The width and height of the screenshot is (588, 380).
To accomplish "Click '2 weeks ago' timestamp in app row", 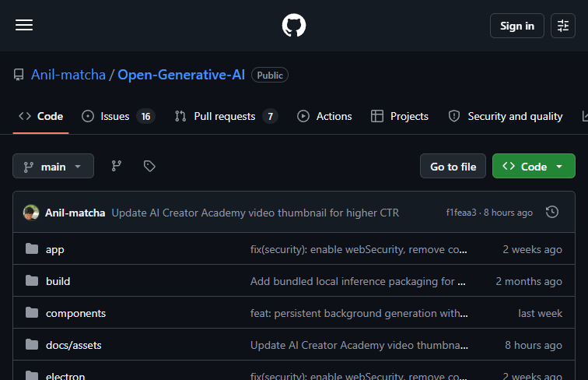I will pyautogui.click(x=532, y=250).
